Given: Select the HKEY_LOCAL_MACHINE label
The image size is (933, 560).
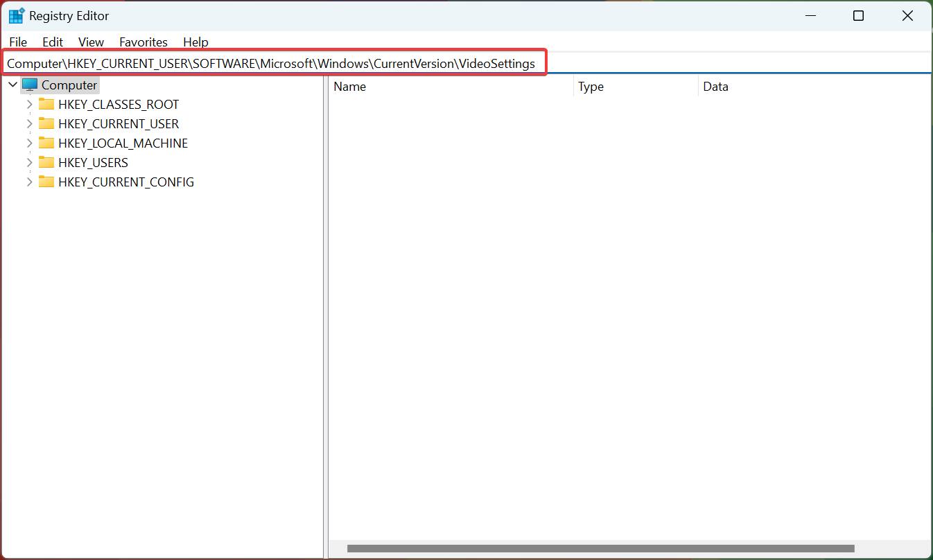Looking at the screenshot, I should [123, 143].
